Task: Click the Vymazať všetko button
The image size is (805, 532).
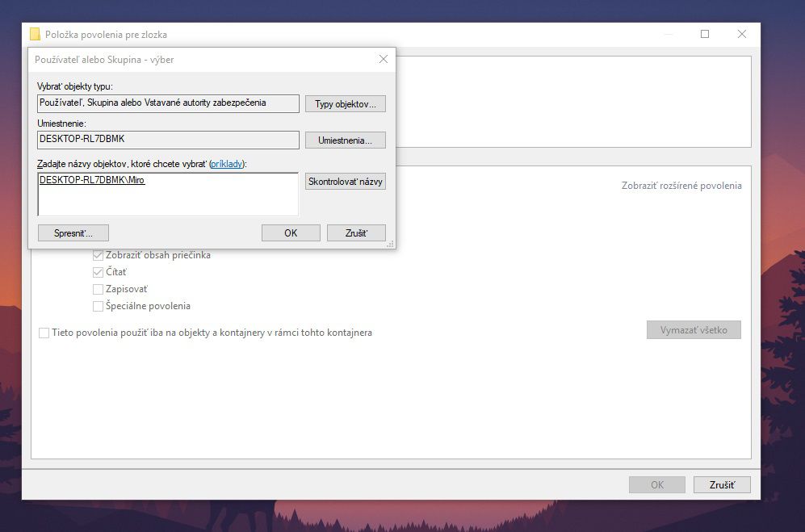Action: [694, 329]
